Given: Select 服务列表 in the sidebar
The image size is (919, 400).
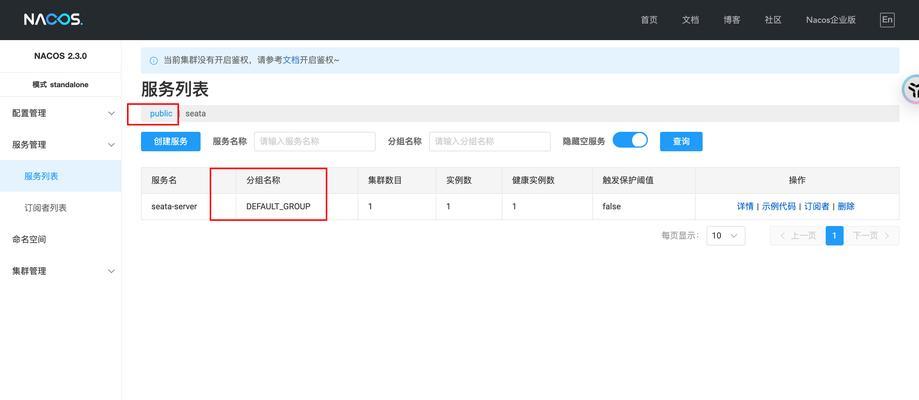Looking at the screenshot, I should coord(60,176).
